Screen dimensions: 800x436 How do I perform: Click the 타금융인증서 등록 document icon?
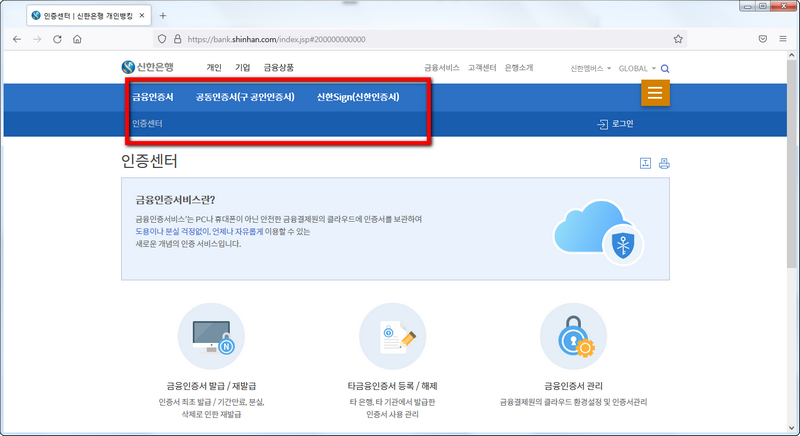[x=392, y=336]
